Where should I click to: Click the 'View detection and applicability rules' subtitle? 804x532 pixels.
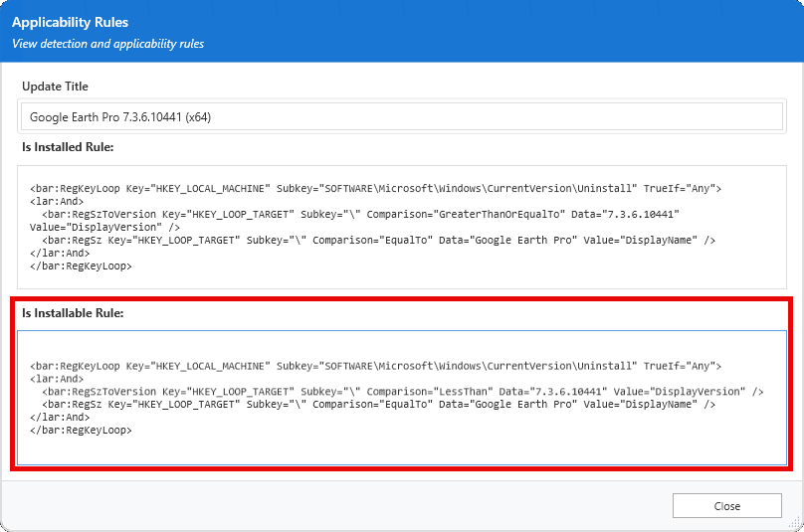tap(107, 44)
